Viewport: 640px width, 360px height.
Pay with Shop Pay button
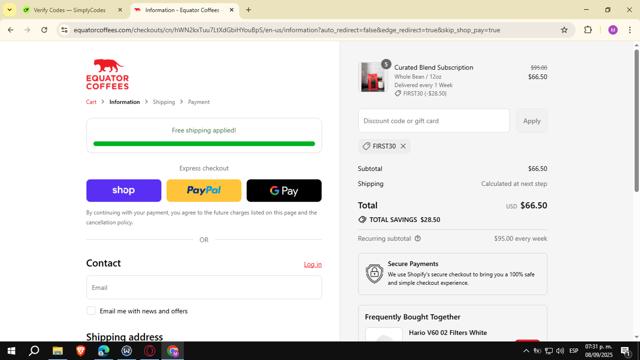[x=124, y=190]
